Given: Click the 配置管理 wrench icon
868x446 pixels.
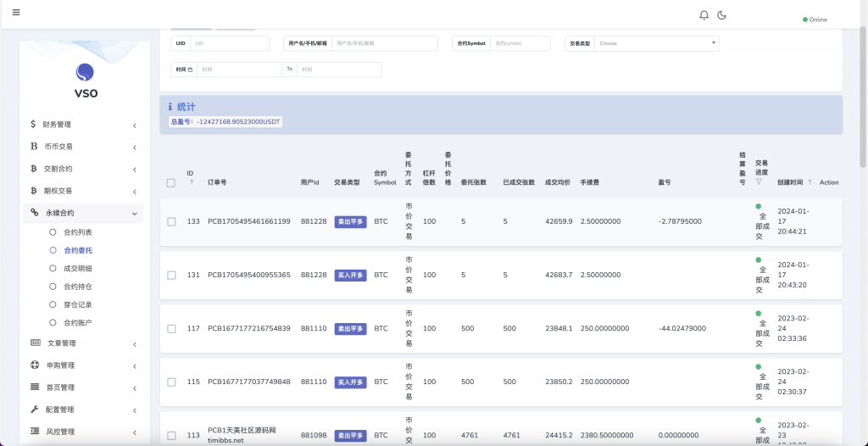Looking at the screenshot, I should point(35,409).
